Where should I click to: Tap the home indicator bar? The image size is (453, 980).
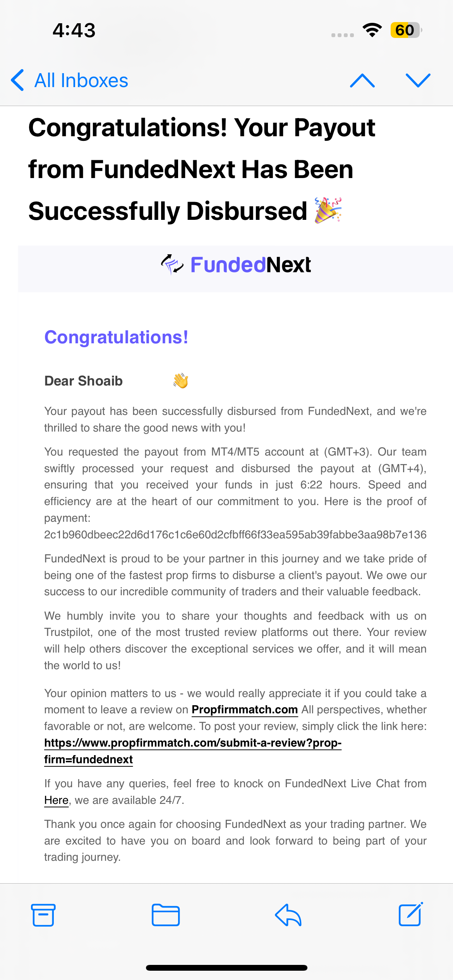pyautogui.click(x=226, y=968)
